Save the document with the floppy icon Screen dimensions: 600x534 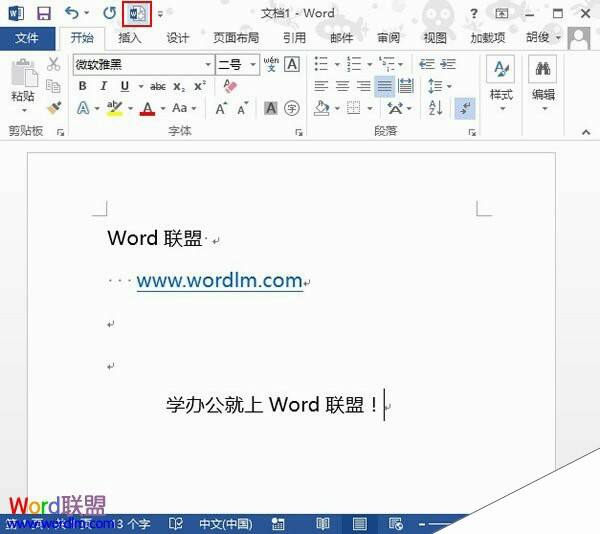click(44, 14)
